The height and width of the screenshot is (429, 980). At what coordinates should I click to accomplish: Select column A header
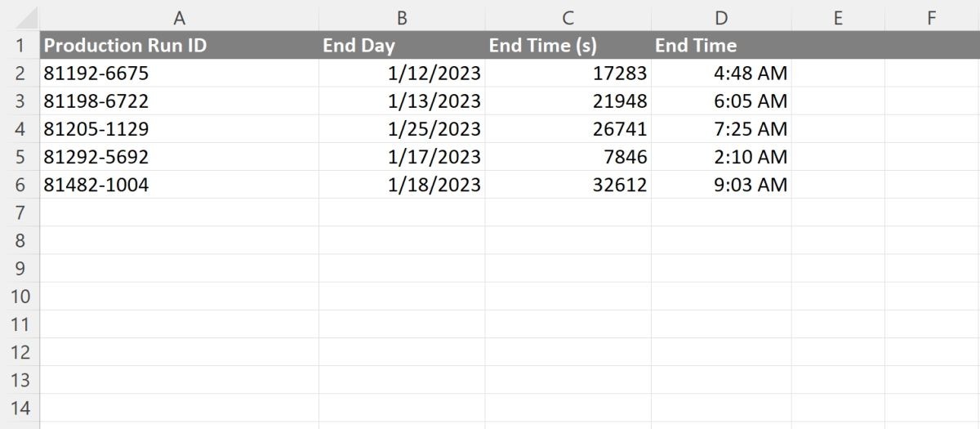tap(179, 18)
